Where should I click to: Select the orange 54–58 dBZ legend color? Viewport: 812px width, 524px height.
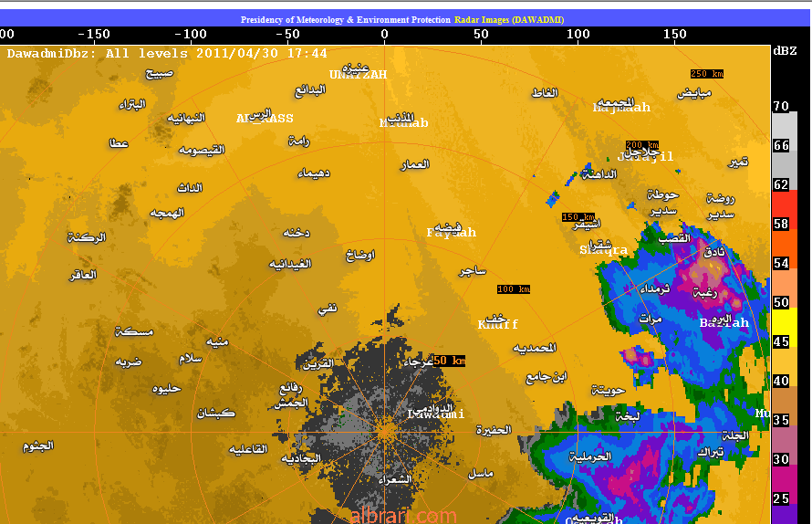click(x=785, y=249)
